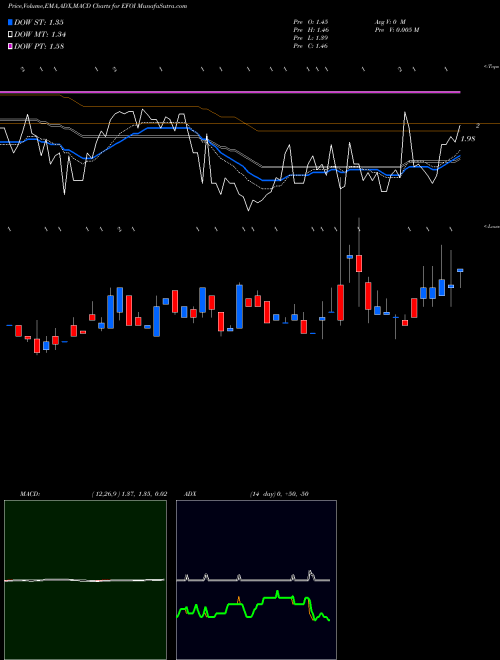Click the Pre C: 1.46 value
The height and width of the screenshot is (660, 500).
pos(311,46)
